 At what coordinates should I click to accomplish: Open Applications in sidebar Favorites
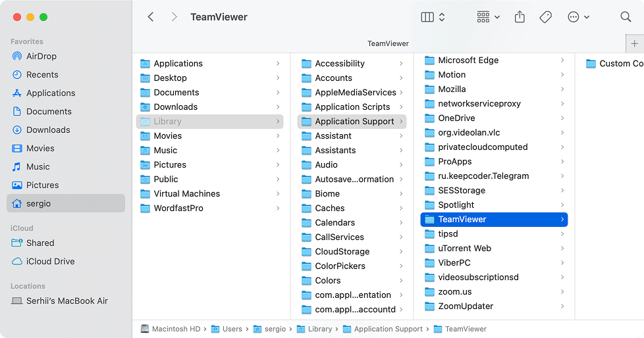(x=66, y=93)
